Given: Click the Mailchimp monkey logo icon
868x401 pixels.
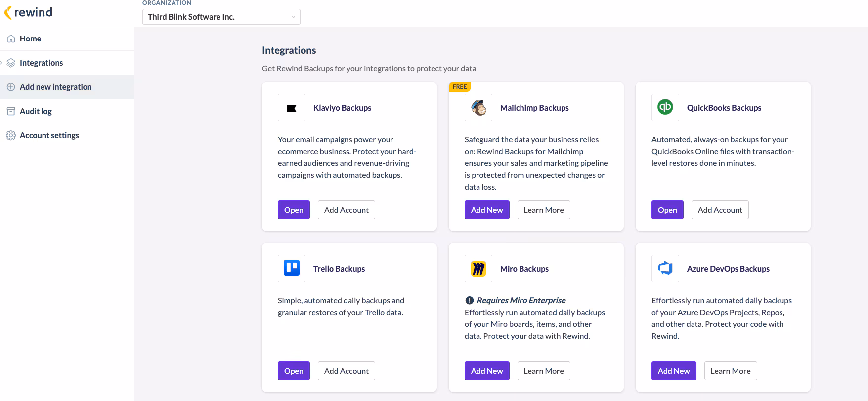Looking at the screenshot, I should (x=478, y=108).
